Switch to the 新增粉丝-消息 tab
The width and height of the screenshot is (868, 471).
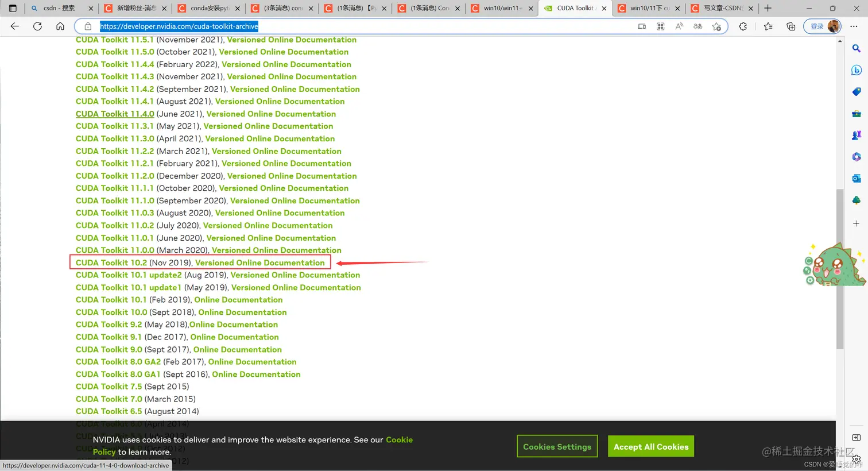click(x=135, y=8)
